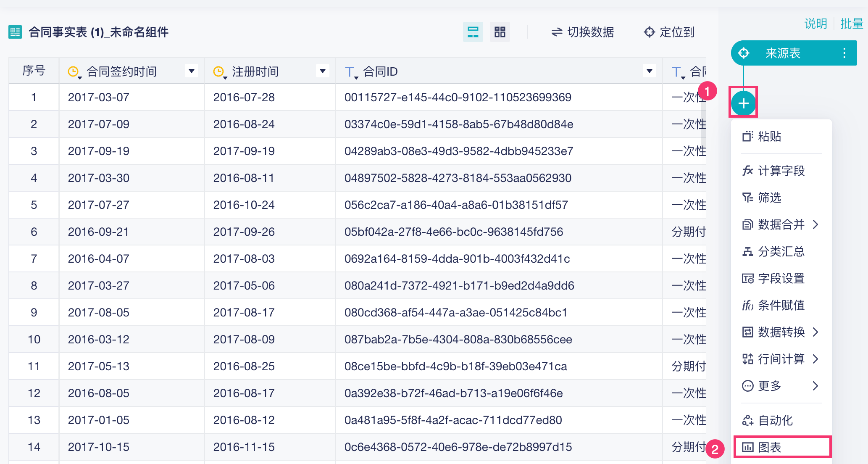Select 筛选 in the menu
The image size is (868, 464).
[769, 198]
